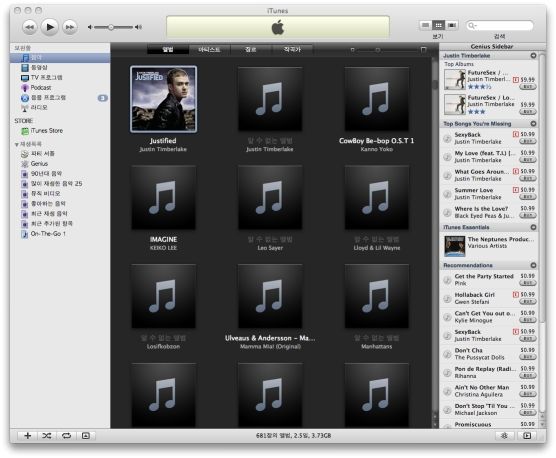This screenshot has width=556, height=458.
Task: Open the 최근 재생 음악 playlist
Action: pyautogui.click(x=44, y=214)
